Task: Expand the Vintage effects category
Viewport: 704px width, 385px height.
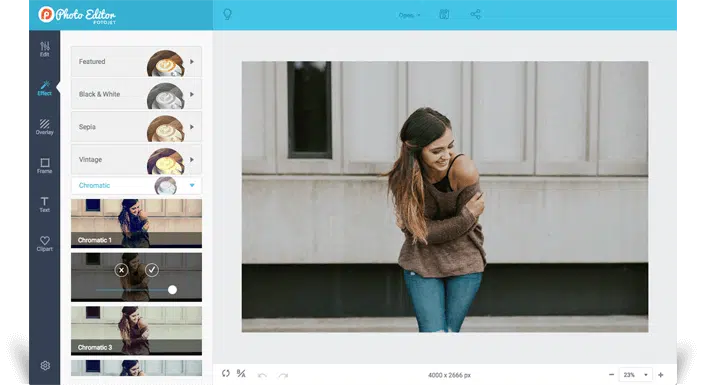Action: point(136,159)
